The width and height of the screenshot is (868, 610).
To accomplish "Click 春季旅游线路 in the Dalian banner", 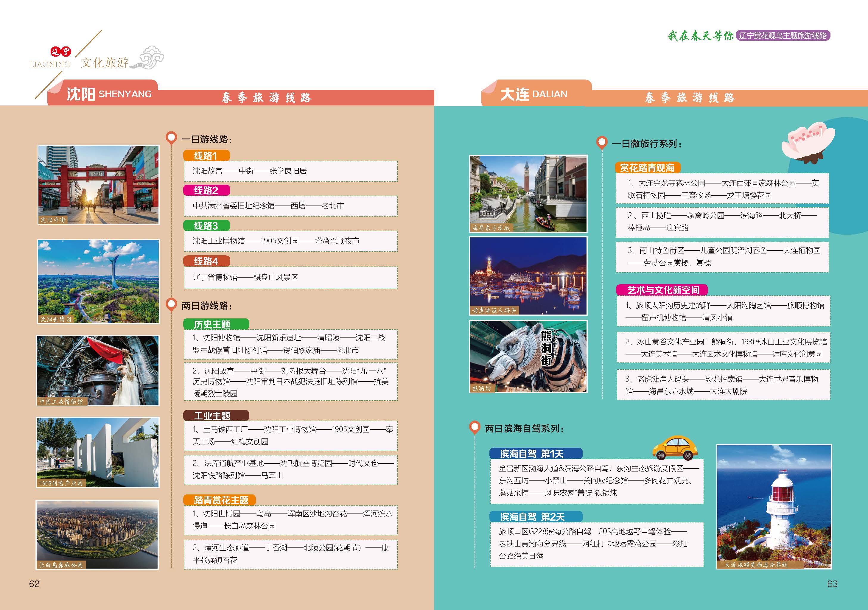I will click(x=690, y=98).
